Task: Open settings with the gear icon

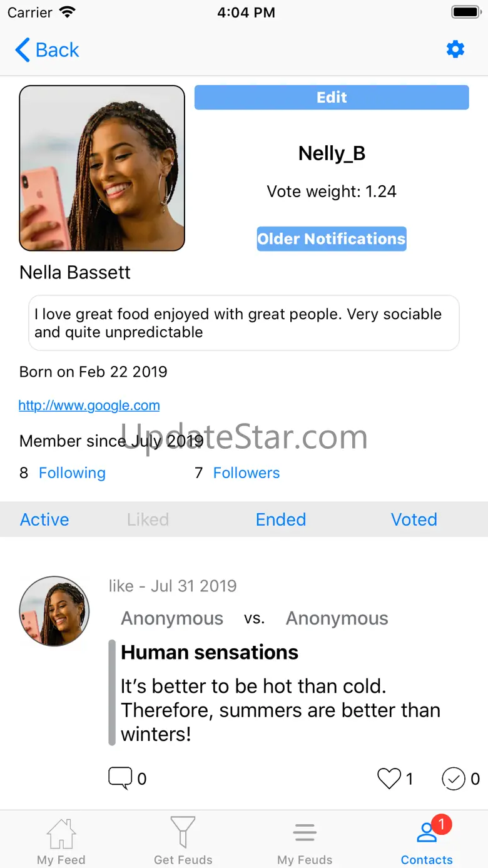Action: pos(455,49)
